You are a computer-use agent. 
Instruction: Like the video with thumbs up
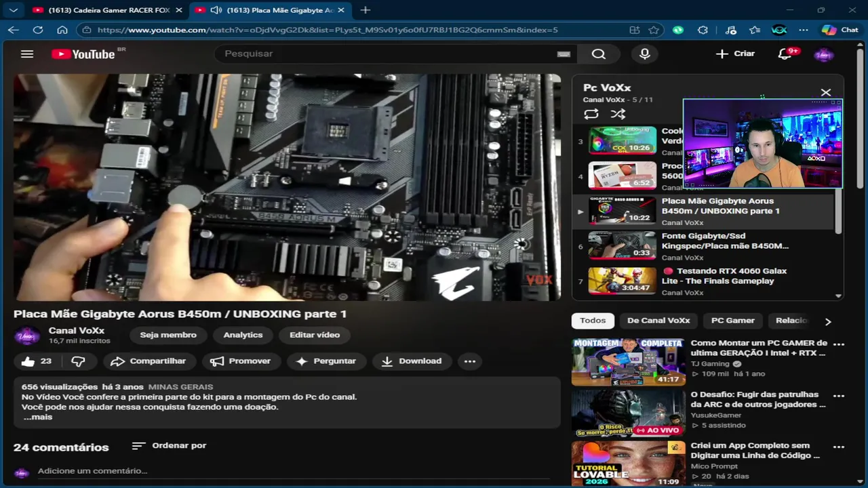[37, 361]
